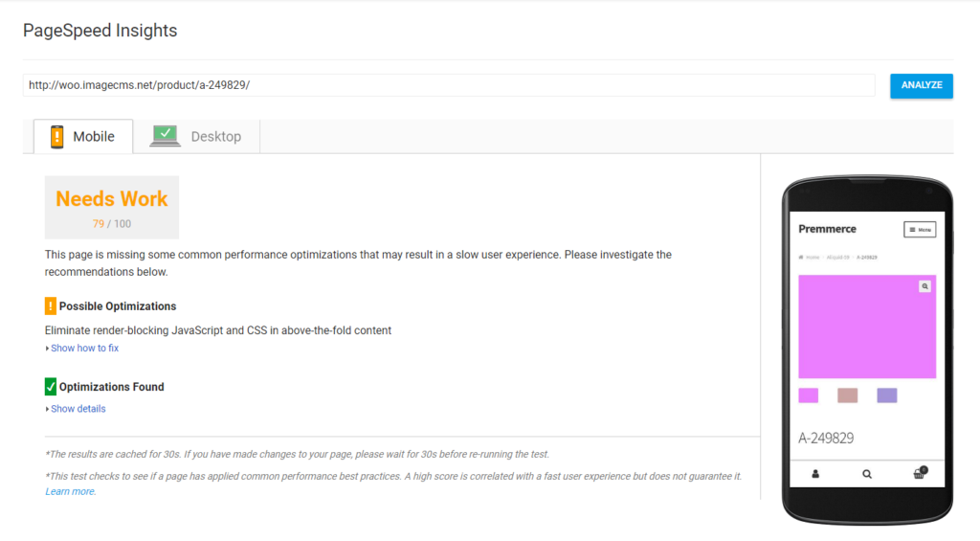Screen dimensions: 980x541
Task: Expand Show how to fix
Action: pos(84,348)
